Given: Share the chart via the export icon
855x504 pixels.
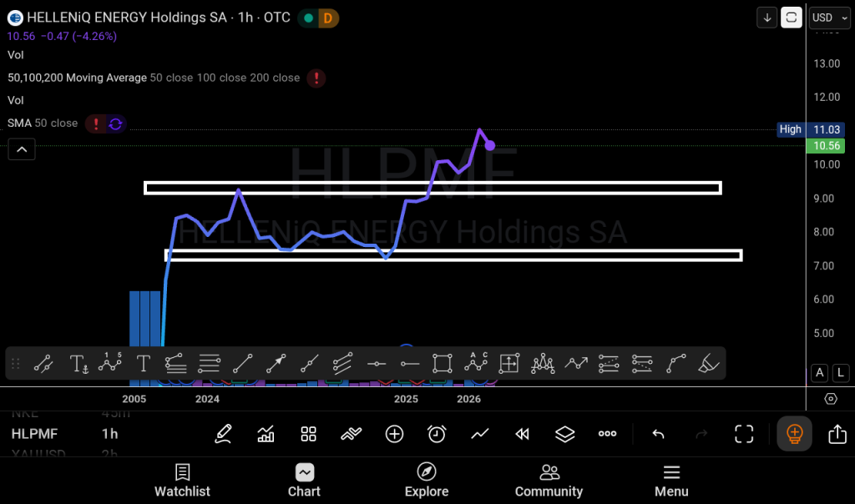Looking at the screenshot, I should click(837, 434).
